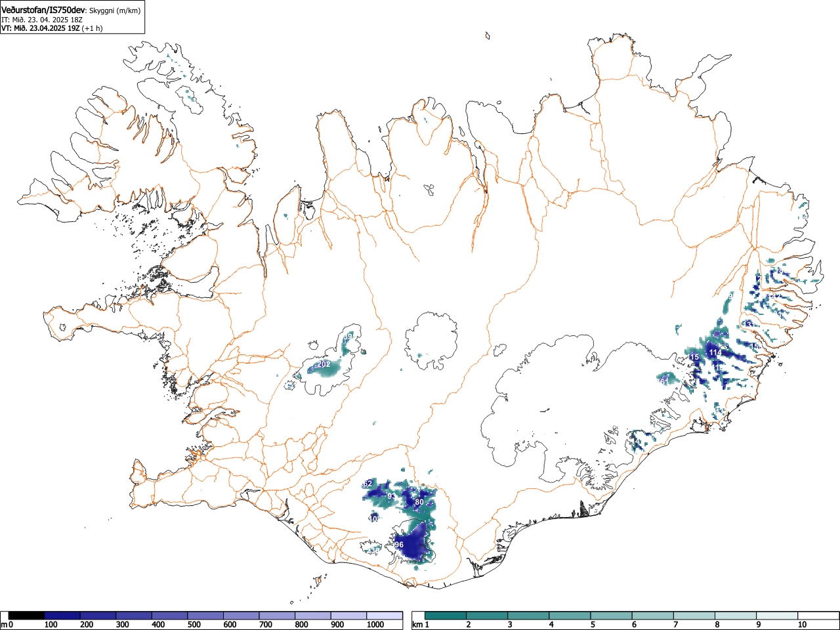
Task: Click the '700' meter scale label
Action: (265, 625)
